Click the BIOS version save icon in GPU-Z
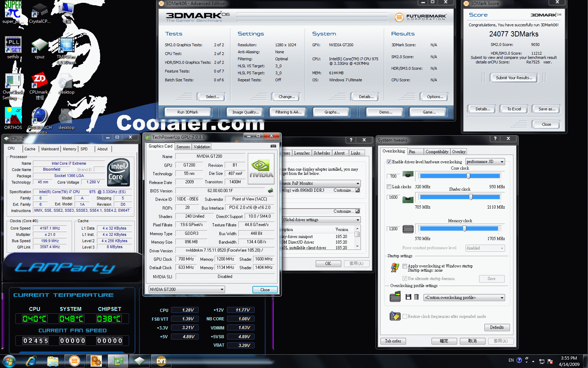588x368 pixels. click(271, 191)
